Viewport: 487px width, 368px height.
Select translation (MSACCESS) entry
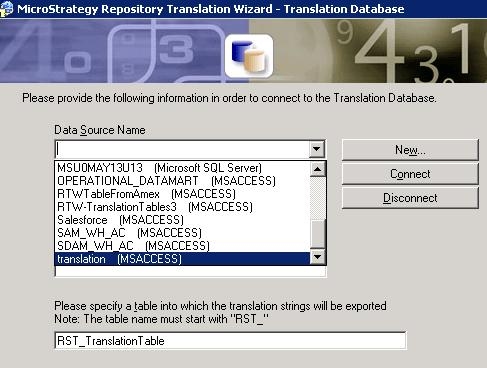pos(182,259)
